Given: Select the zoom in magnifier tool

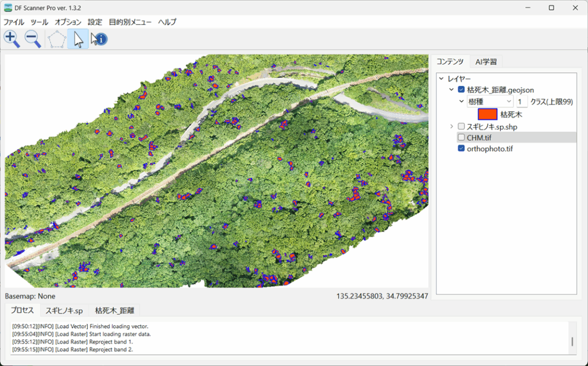Looking at the screenshot, I should coord(11,39).
